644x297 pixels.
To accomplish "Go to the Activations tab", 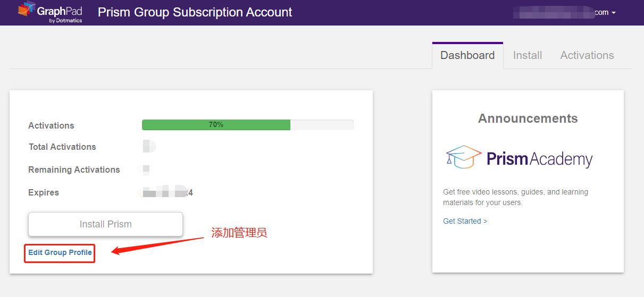I will click(x=587, y=55).
